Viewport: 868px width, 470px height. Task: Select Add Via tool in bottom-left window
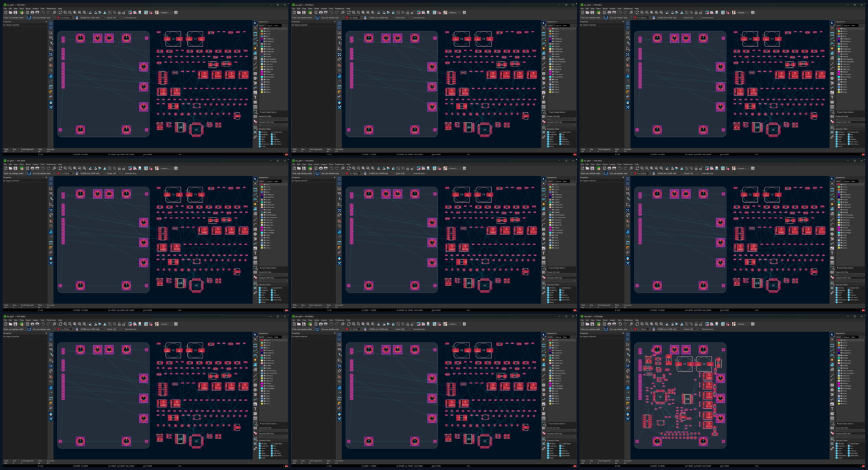tap(255, 360)
